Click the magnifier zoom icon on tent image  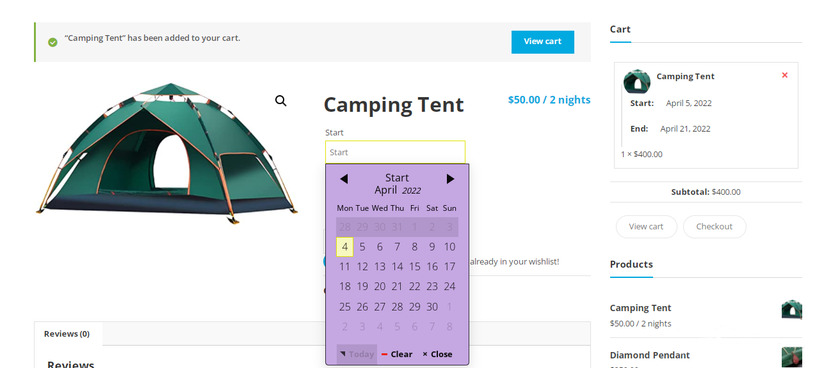(281, 101)
